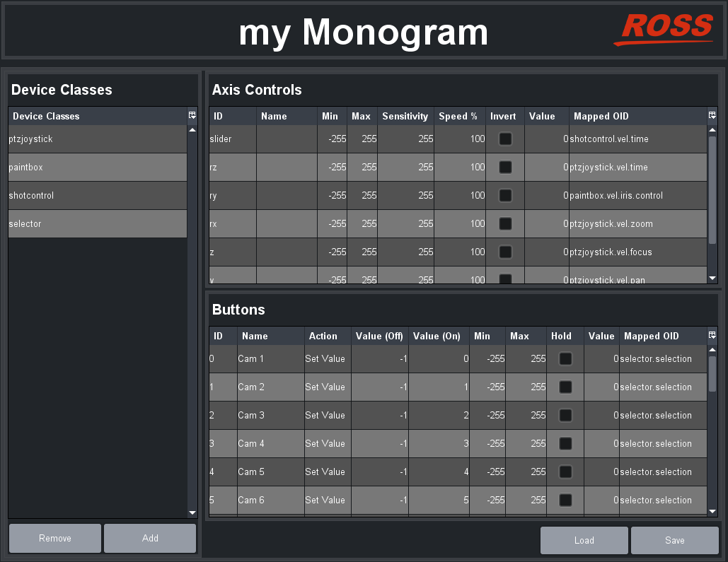Click the Add device class button
The image size is (728, 562).
pyautogui.click(x=150, y=538)
